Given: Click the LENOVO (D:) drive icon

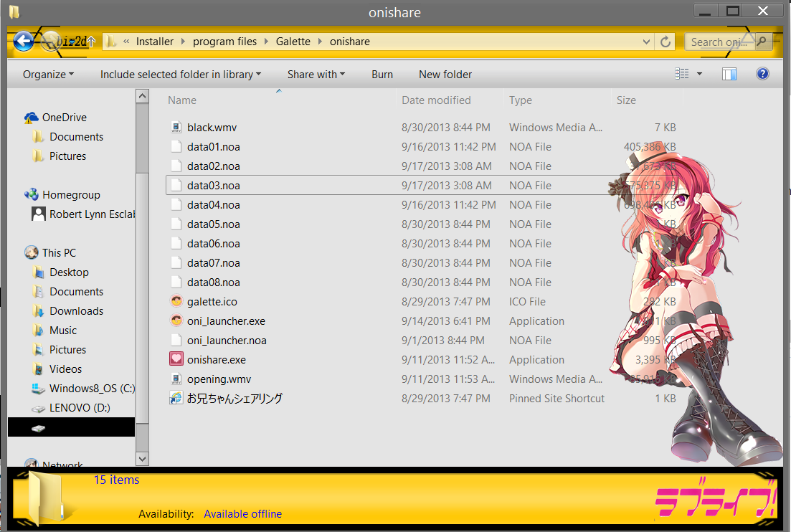Looking at the screenshot, I should click(38, 408).
